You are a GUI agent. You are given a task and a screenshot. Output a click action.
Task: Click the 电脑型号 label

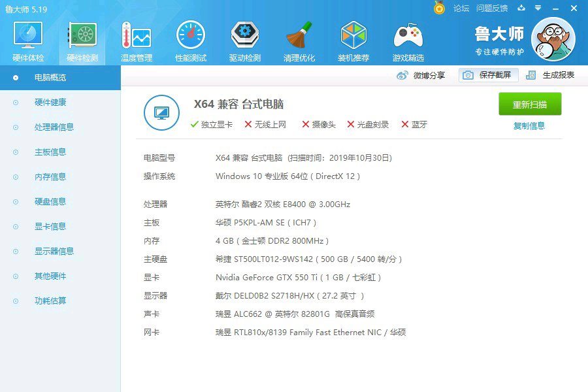pos(159,158)
